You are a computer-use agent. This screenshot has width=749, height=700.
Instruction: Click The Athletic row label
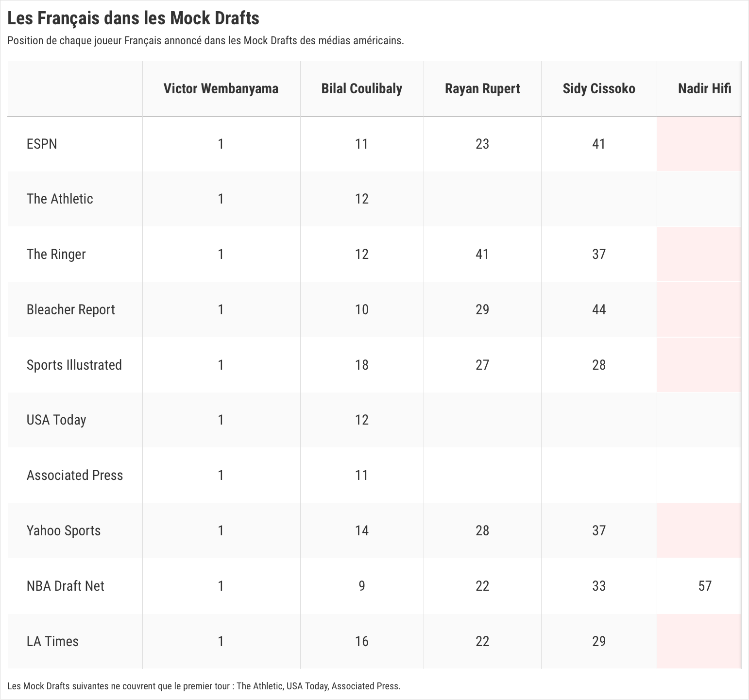point(60,199)
